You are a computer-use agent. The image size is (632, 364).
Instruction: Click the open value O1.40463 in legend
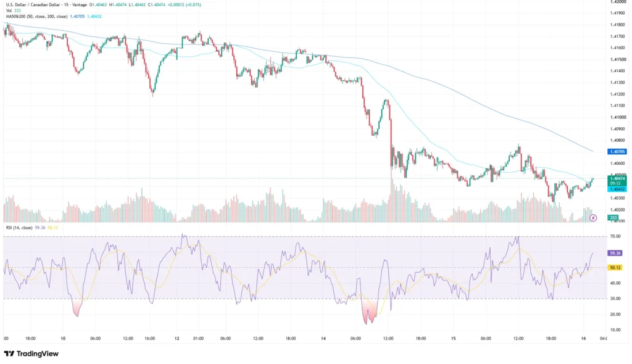tap(98, 5)
